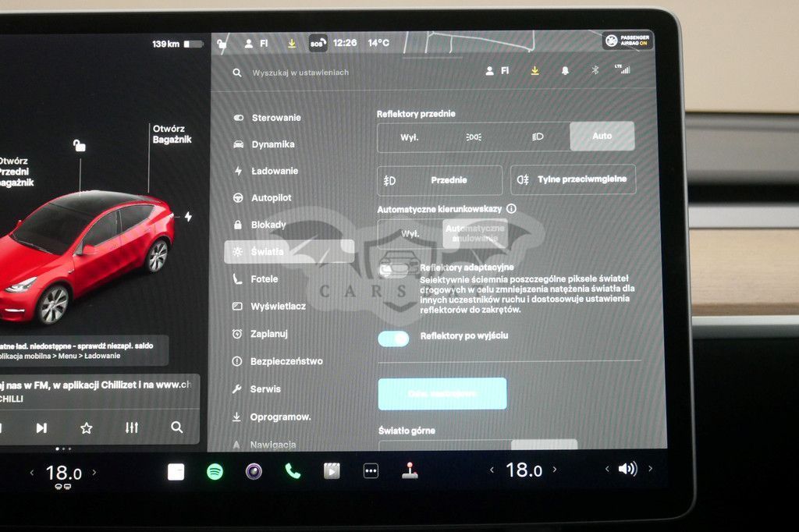Raise volume with right chevron
This screenshot has width=799, height=532.
click(x=650, y=468)
